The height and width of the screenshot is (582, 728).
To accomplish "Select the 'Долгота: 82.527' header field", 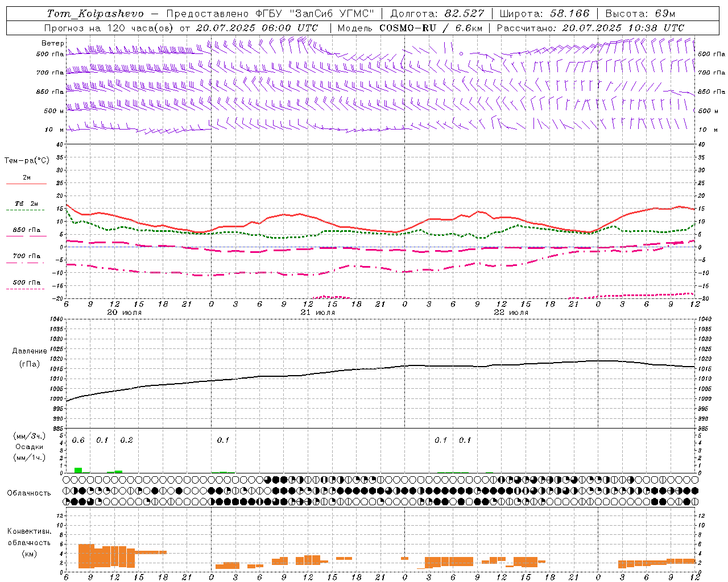I will [x=437, y=14].
